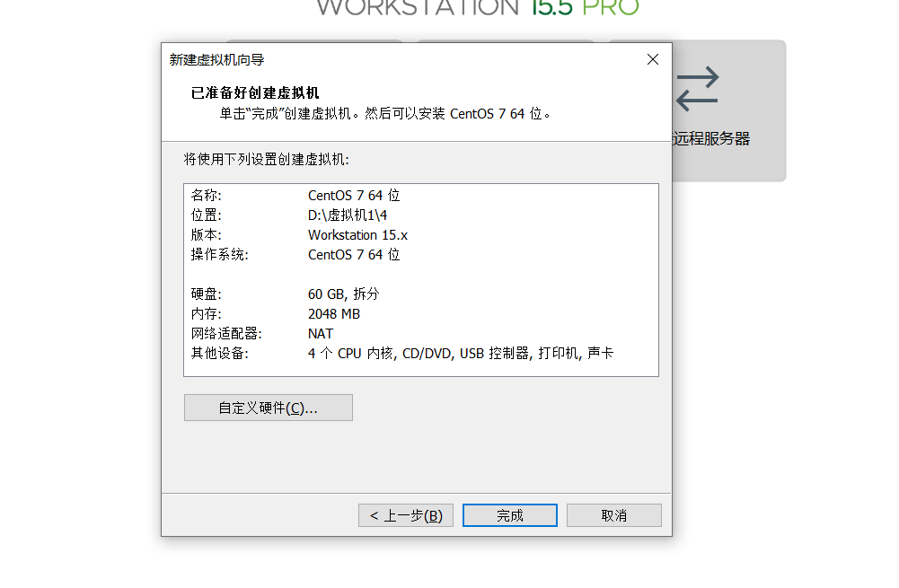
Task: Select the 名称: CentOS 7 64 位 row
Action: coord(295,196)
